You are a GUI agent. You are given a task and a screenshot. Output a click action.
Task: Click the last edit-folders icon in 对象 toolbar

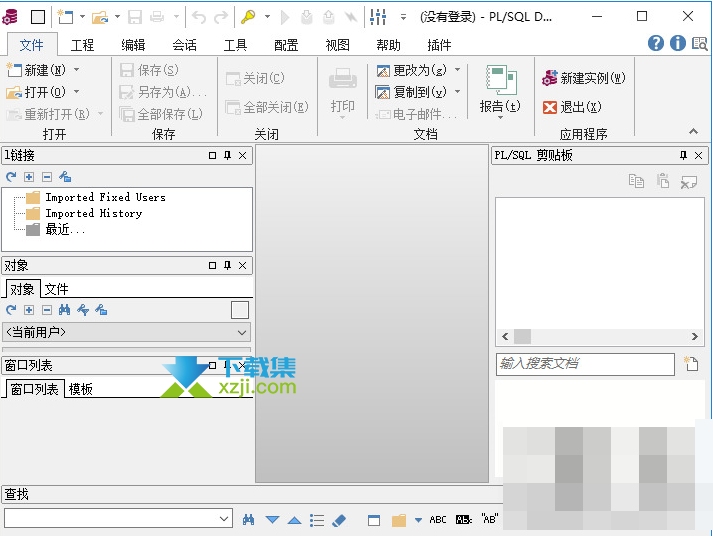click(x=101, y=310)
